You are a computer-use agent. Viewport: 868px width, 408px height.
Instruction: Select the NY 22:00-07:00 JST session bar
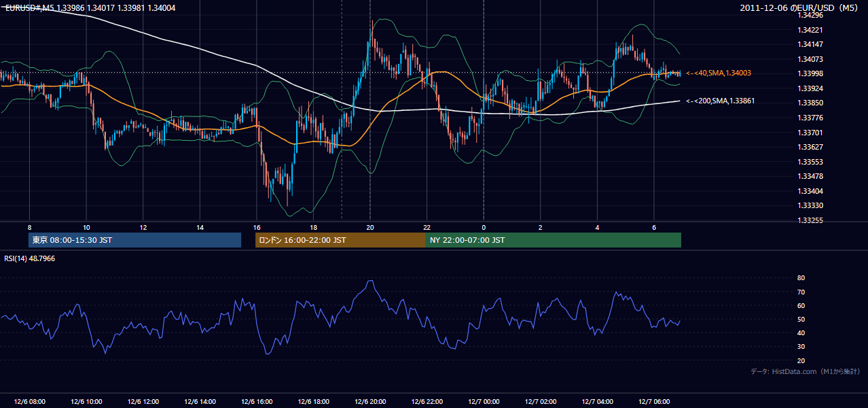click(x=554, y=240)
